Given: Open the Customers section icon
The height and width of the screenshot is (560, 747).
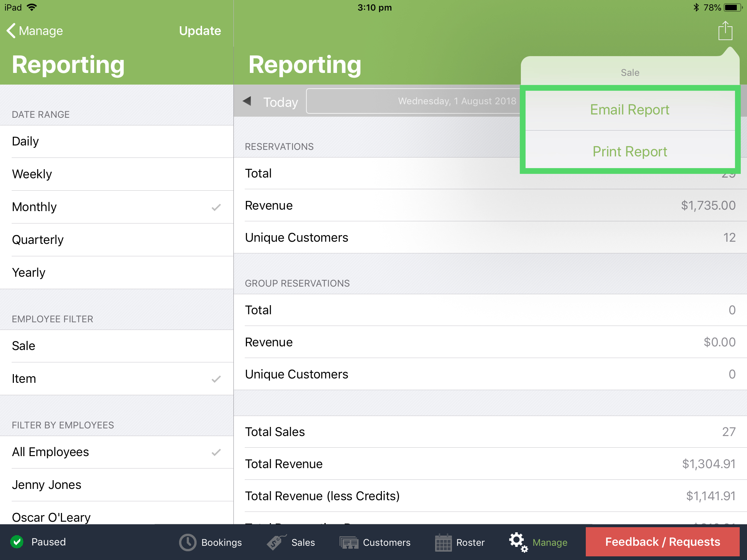Looking at the screenshot, I should click(349, 542).
